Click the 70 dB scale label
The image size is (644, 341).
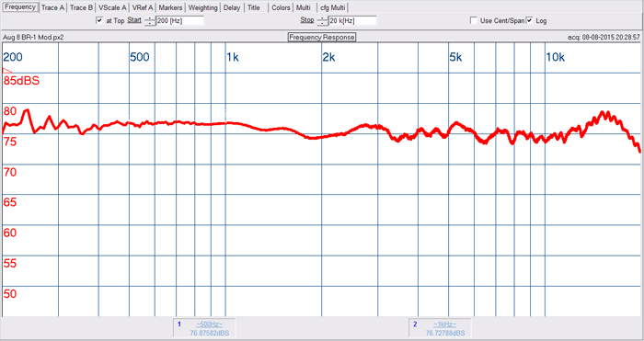point(10,173)
